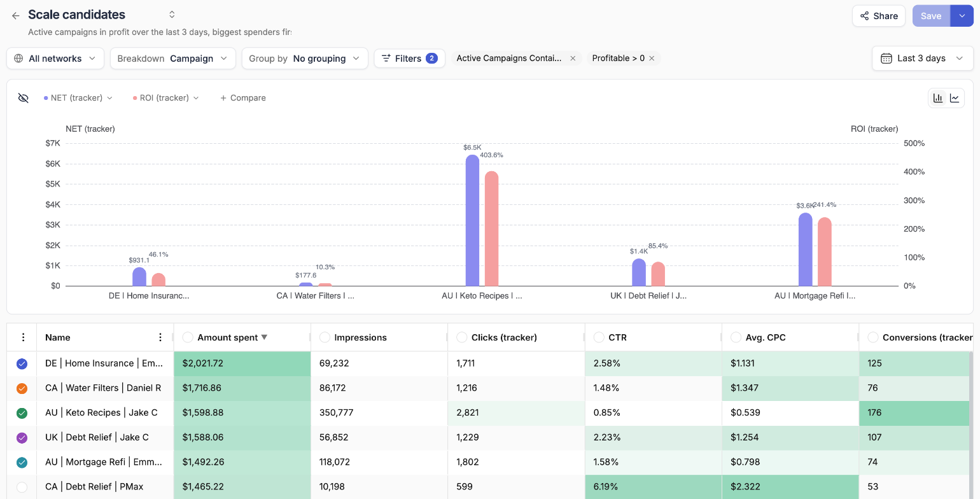Click the Share button
This screenshot has height=499, width=980.
879,16
